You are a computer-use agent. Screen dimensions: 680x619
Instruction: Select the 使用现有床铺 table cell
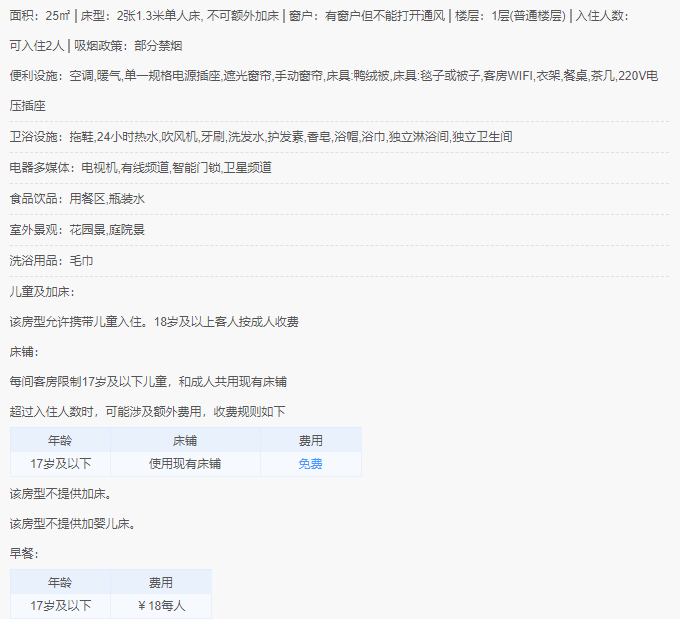pyautogui.click(x=185, y=464)
